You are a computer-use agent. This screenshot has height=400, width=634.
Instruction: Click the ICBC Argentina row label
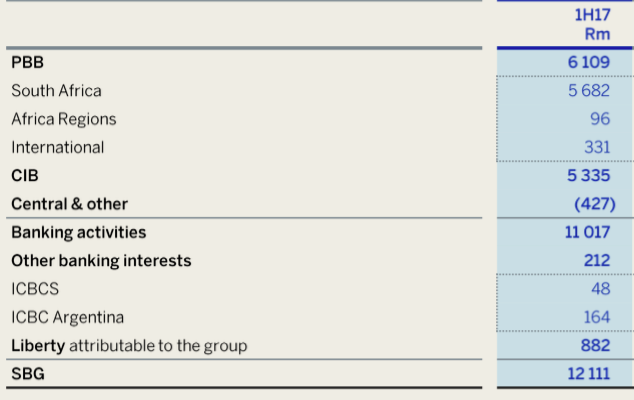67,318
